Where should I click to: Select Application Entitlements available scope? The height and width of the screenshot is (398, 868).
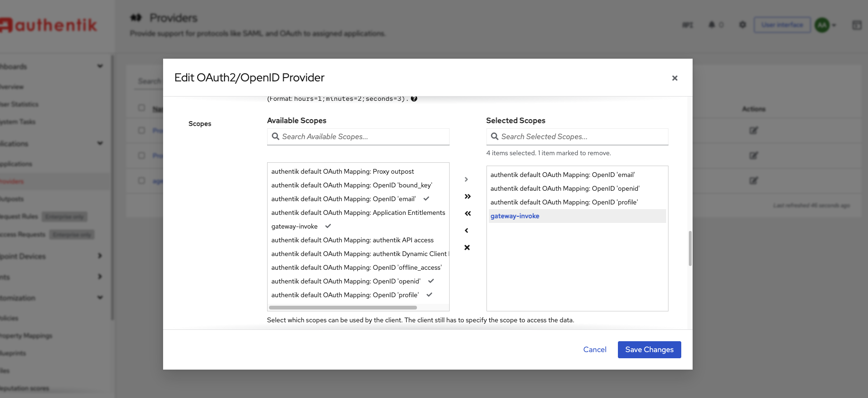click(358, 213)
